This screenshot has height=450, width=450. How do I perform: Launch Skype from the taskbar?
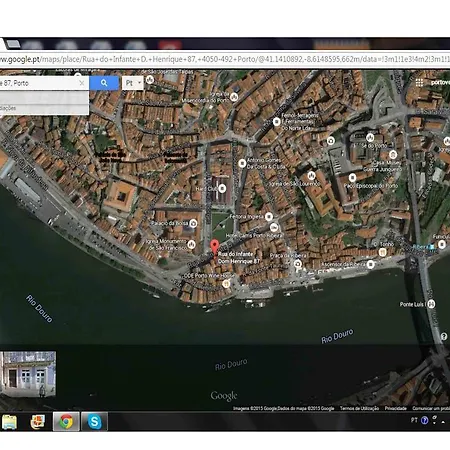pos(94,422)
